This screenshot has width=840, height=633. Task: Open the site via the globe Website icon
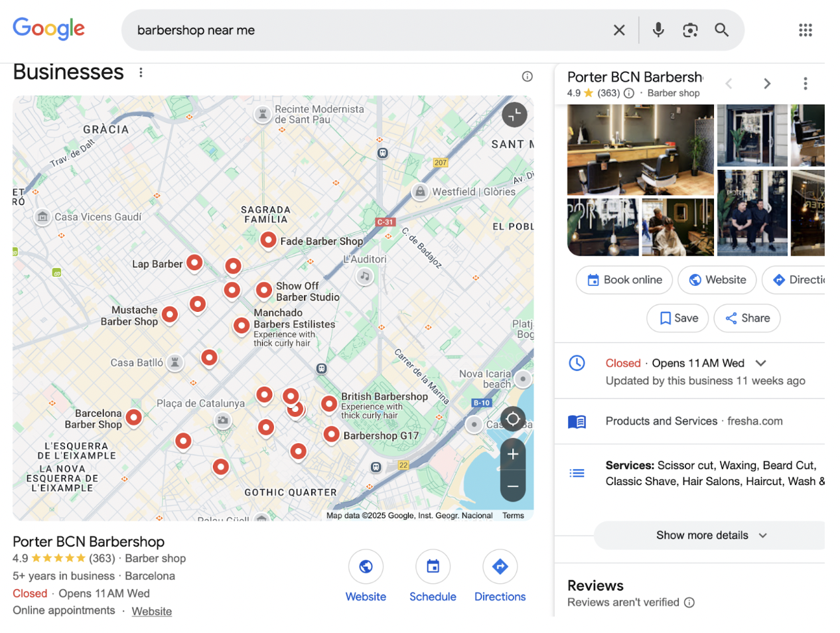coord(366,567)
